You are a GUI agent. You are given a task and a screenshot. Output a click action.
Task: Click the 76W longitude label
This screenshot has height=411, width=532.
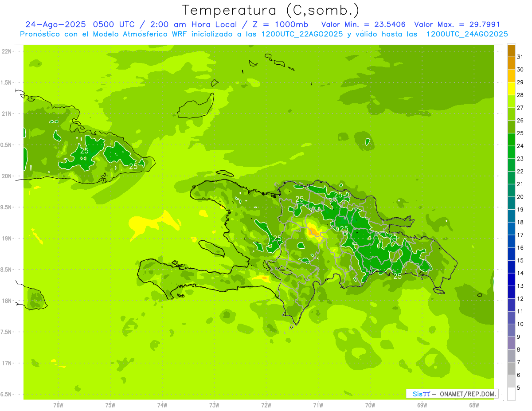[x=58, y=405]
